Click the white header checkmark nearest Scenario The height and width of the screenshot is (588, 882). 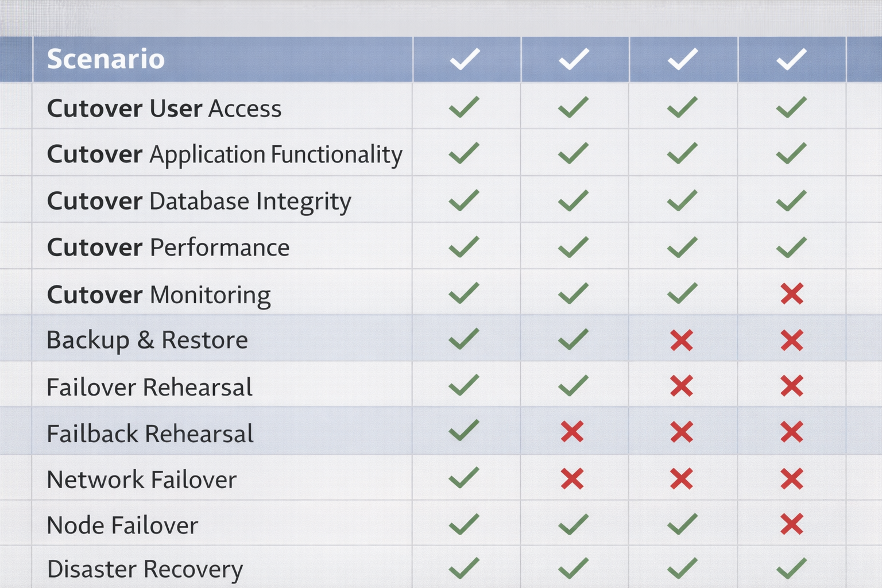coord(465,59)
